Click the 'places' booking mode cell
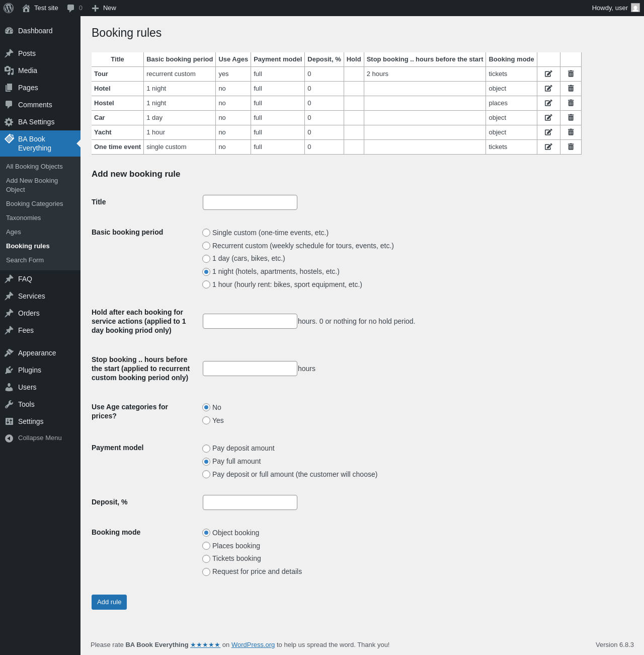Viewport: 644px width, 655px height. point(512,103)
